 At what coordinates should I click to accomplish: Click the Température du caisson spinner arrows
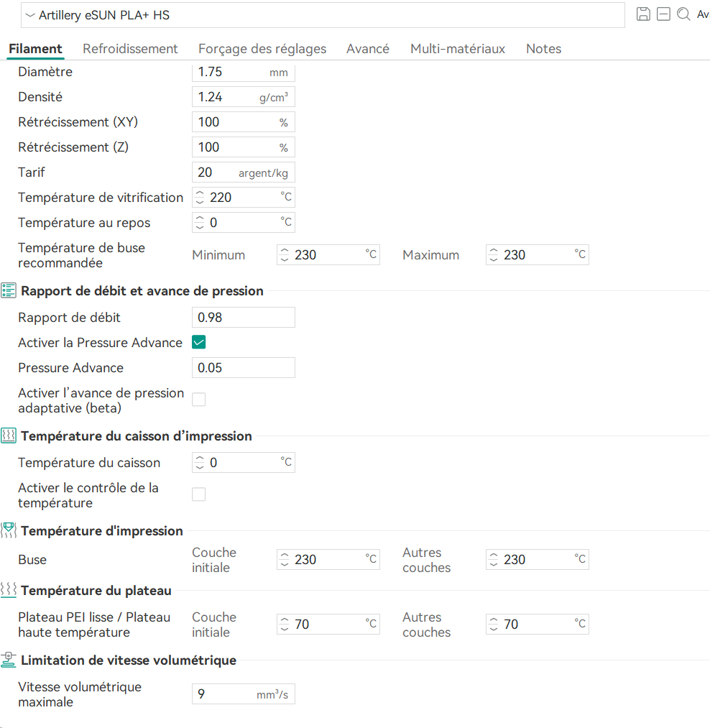coord(200,462)
